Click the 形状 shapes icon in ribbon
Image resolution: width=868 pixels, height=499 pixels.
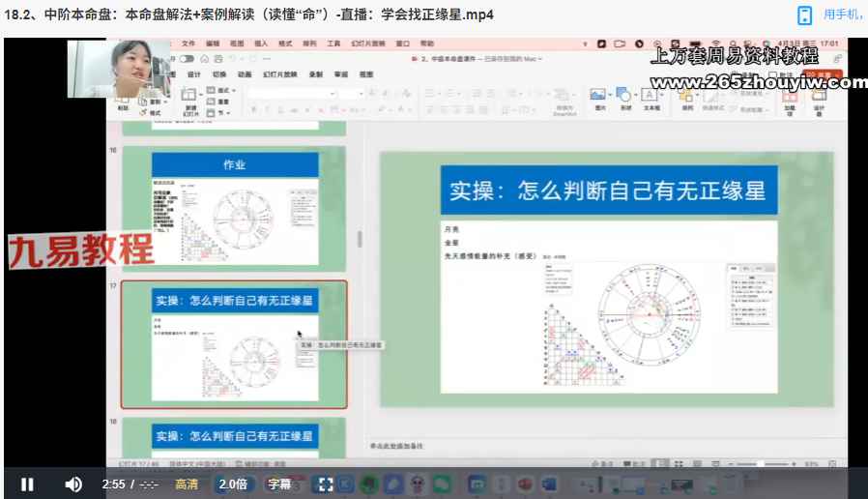point(624,97)
